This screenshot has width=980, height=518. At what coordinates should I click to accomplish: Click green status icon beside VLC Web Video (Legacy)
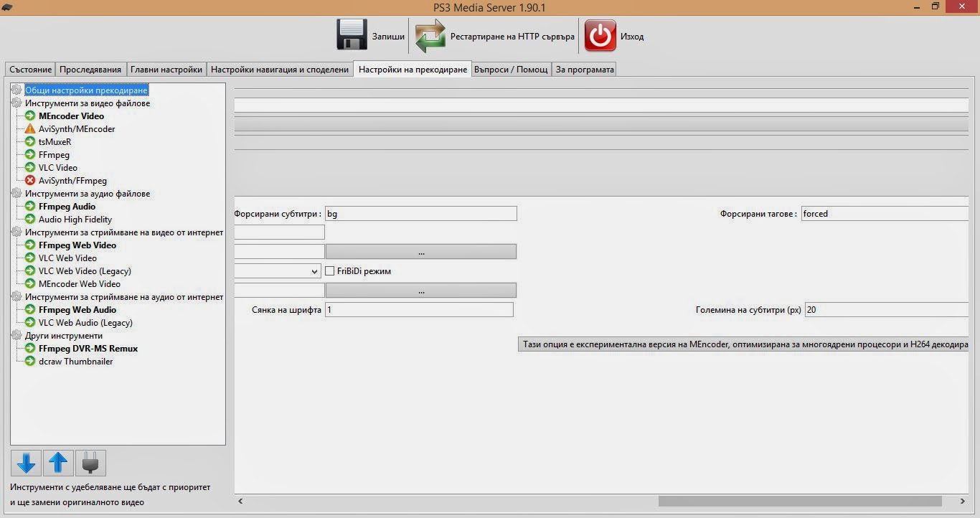(x=30, y=271)
